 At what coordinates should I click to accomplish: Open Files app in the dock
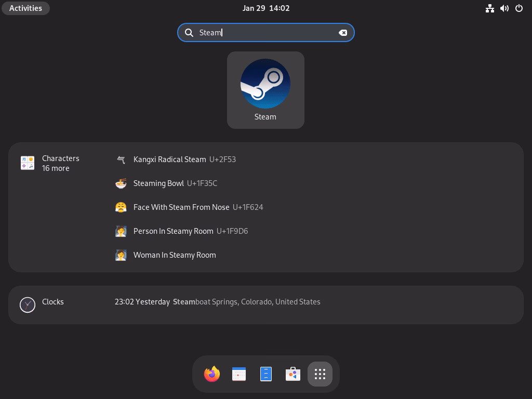coord(265,374)
